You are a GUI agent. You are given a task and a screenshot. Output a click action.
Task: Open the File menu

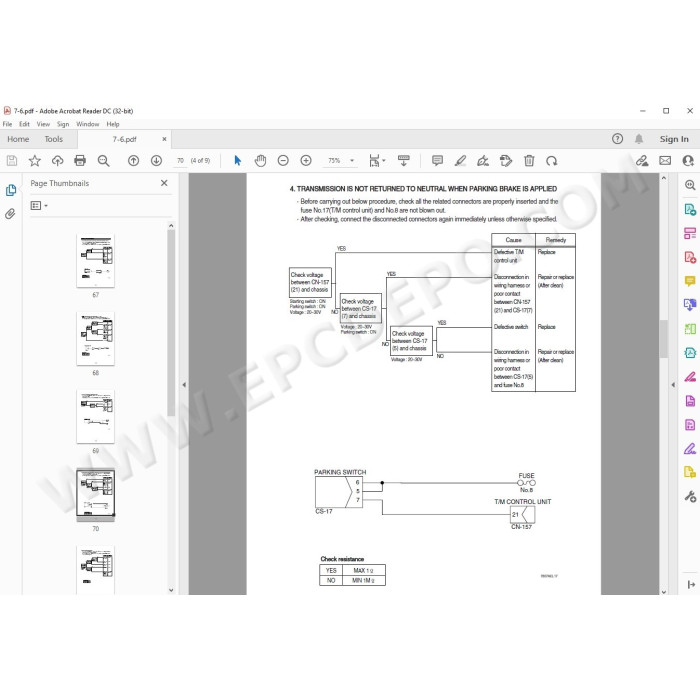click(8, 124)
